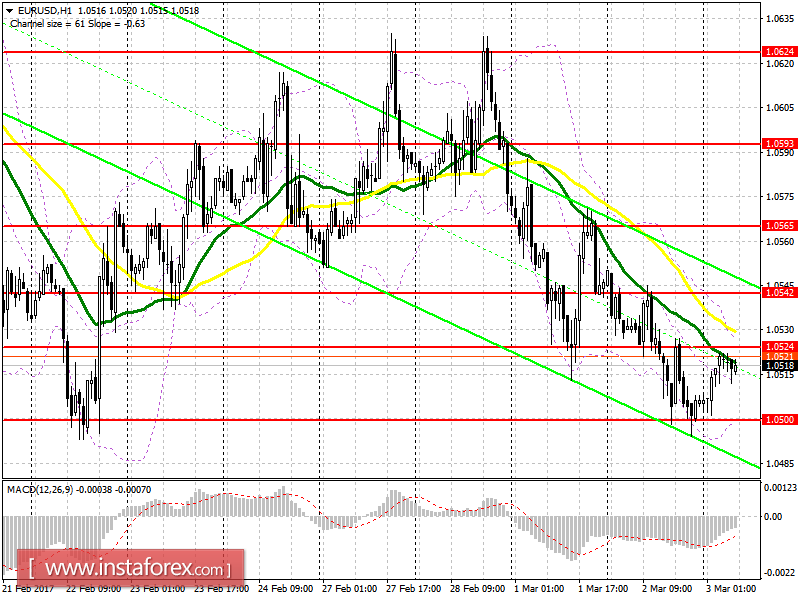This screenshot has width=800, height=600.
Task: Click the 1 Mar 01:00 time axis label
Action: (x=539, y=588)
